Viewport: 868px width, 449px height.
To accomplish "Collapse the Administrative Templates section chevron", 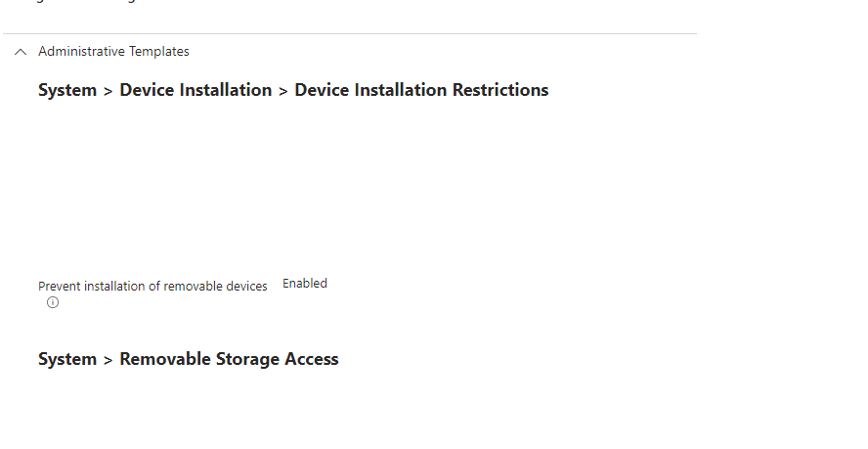I will (x=21, y=52).
